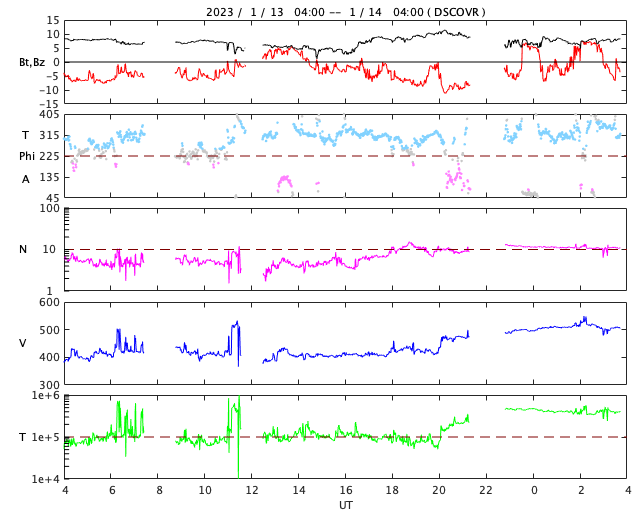The height and width of the screenshot is (512, 640).
Task: Click the "300" tick on the V axis
Action: (x=49, y=385)
